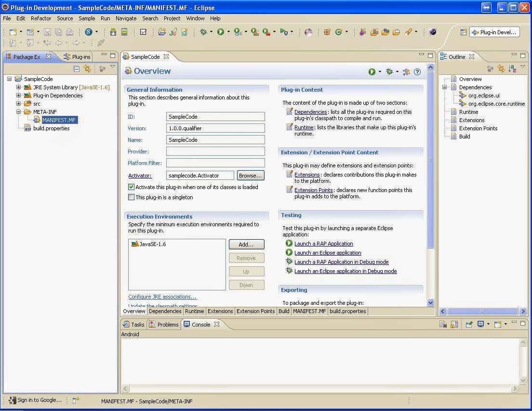Open the Navigate menu
532x411 pixels.
click(126, 18)
